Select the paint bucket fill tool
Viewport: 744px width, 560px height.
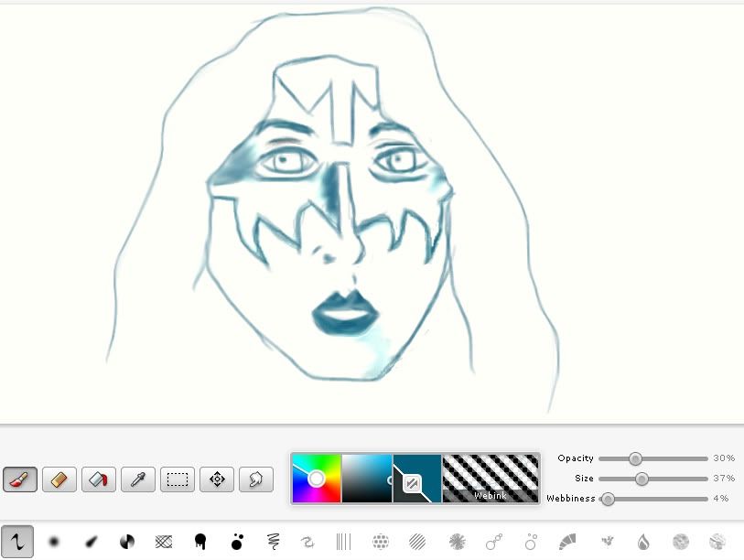tap(99, 479)
